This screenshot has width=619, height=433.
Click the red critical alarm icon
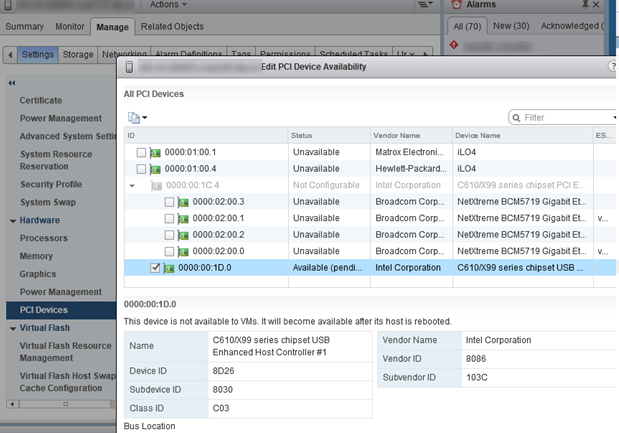[454, 45]
